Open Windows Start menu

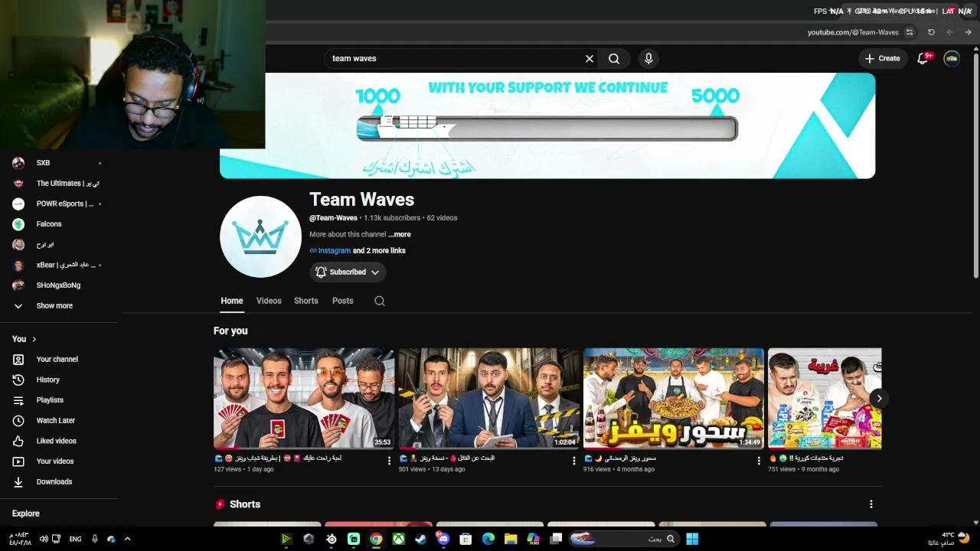click(x=692, y=539)
